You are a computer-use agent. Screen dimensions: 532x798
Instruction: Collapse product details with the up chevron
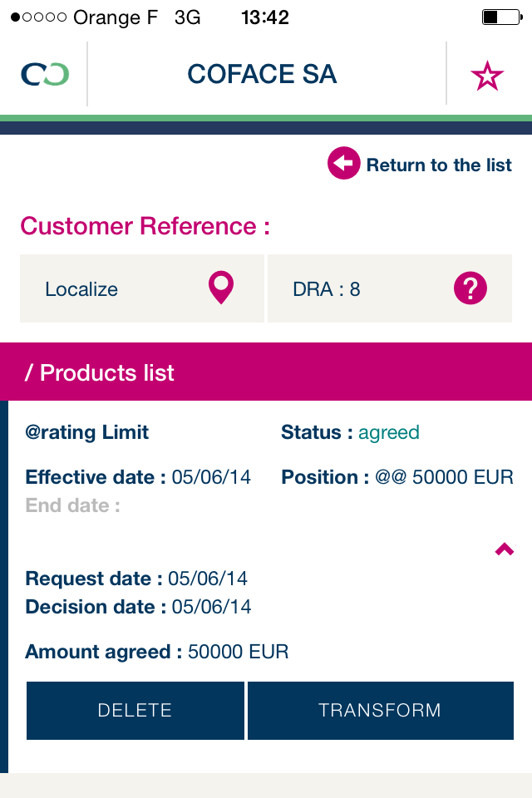(x=504, y=549)
